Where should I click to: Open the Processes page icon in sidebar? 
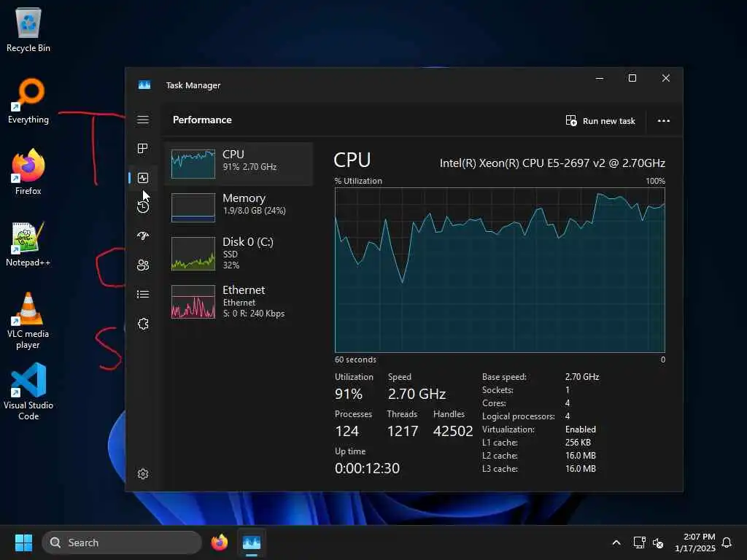pyautogui.click(x=143, y=149)
